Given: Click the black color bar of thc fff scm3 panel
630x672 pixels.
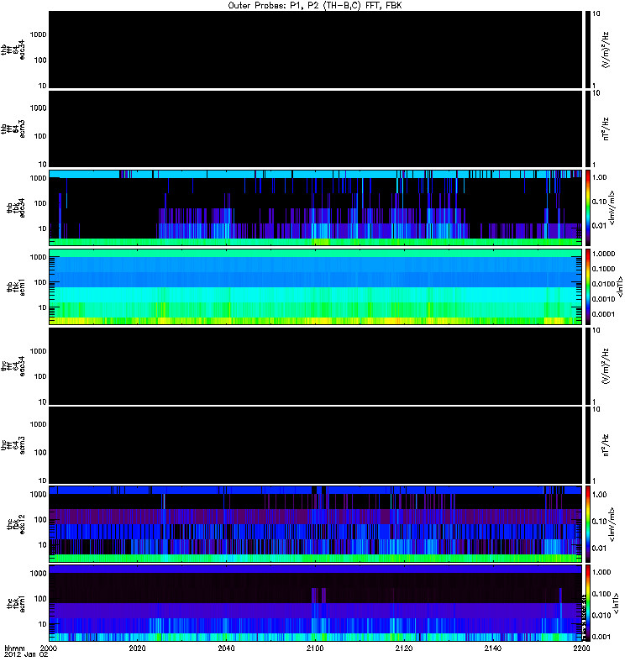Looking at the screenshot, I should coord(588,445).
